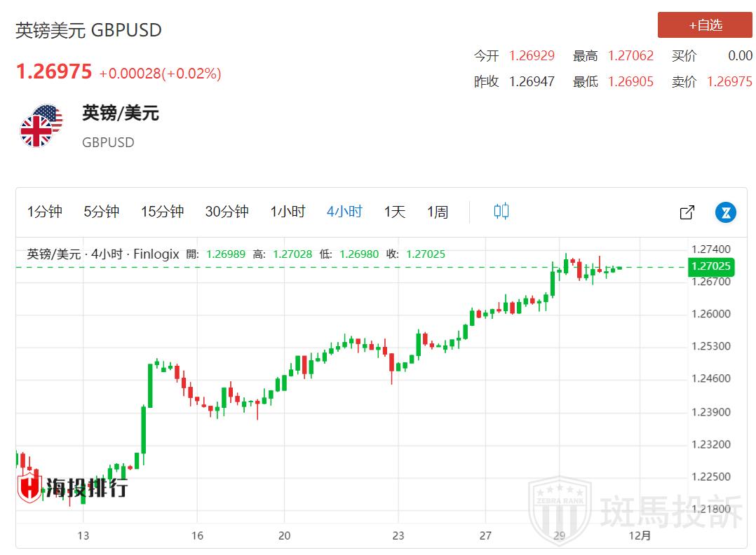Select the 5分钟 interval
Image resolution: width=756 pixels, height=555 pixels.
pyautogui.click(x=102, y=212)
